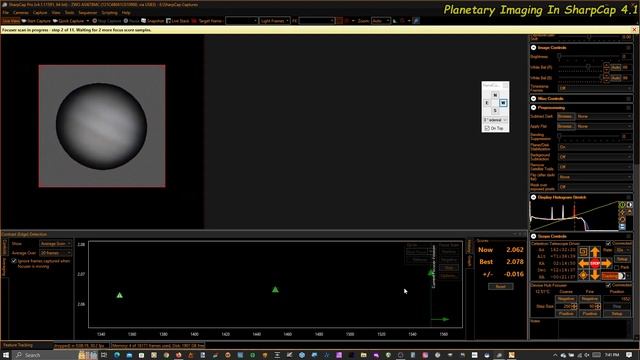
Task: Click the orange diamond icon below left arrow
Action: click(x=583, y=276)
